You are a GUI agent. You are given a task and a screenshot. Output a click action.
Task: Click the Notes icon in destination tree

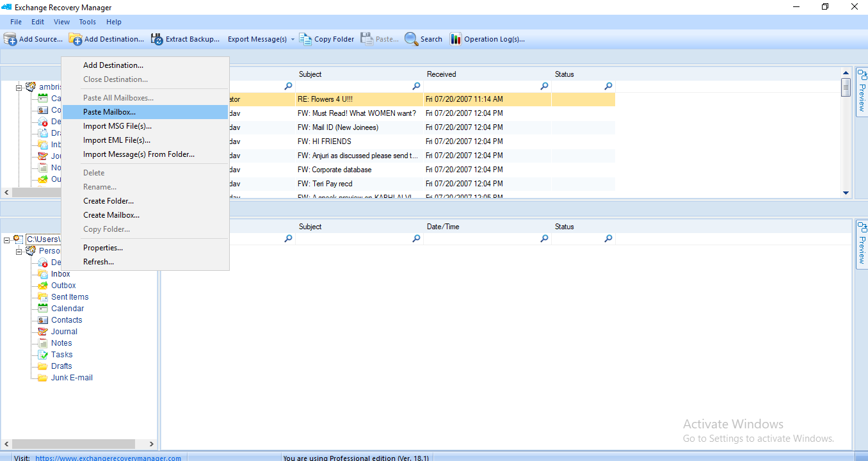(x=43, y=343)
